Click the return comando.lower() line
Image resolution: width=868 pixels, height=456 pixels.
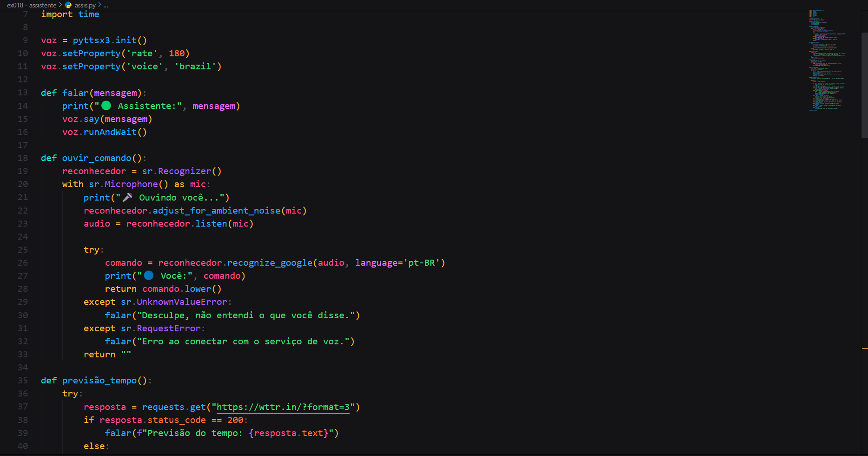tap(163, 288)
